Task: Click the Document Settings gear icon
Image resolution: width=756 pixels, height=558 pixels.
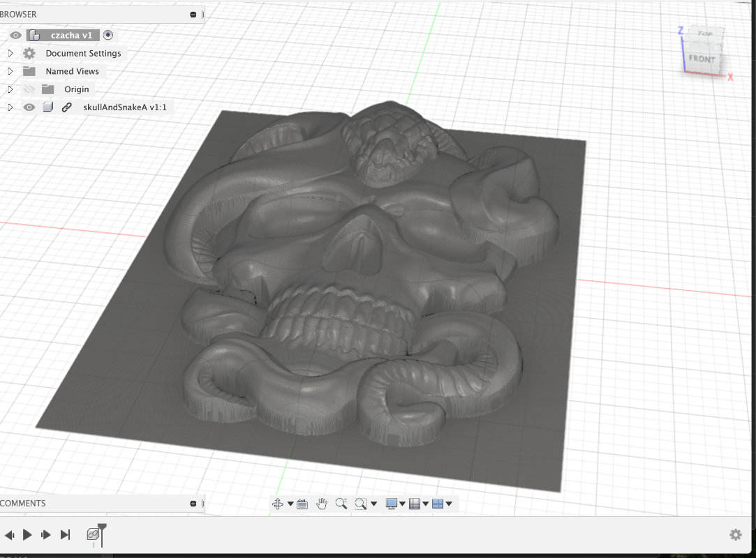Action: point(29,53)
